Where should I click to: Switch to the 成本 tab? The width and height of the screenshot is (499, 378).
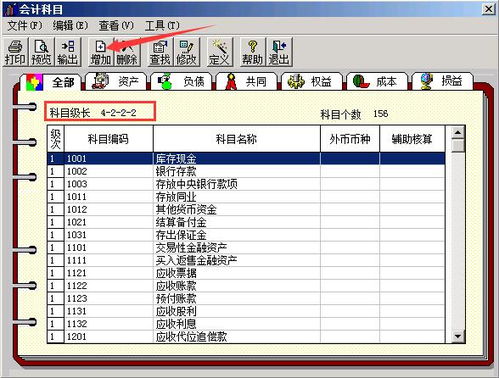(377, 81)
